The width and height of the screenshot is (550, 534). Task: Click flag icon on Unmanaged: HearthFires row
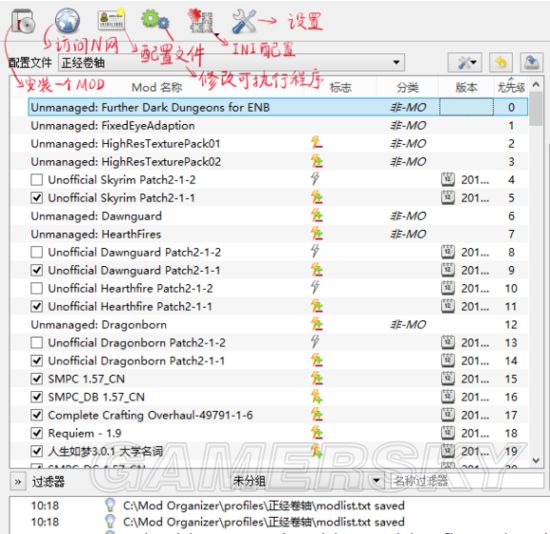tap(316, 234)
